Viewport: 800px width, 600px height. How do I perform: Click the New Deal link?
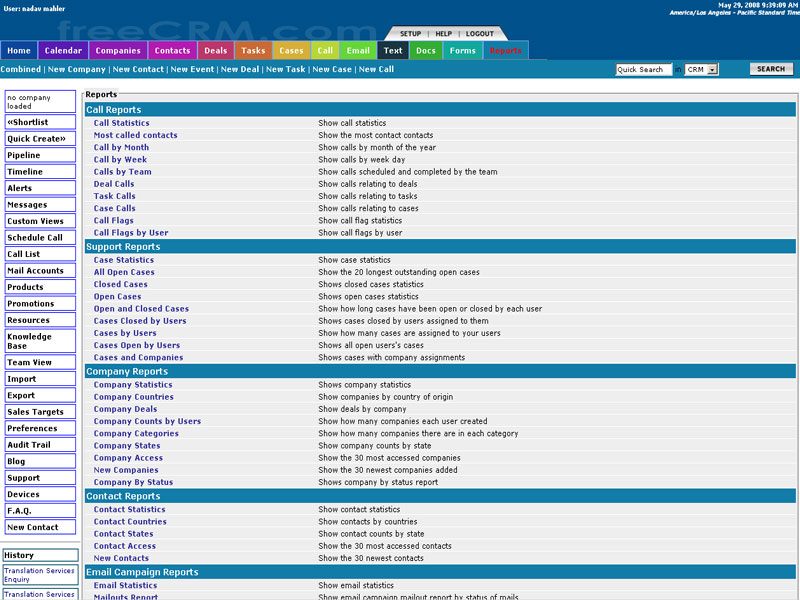coord(240,69)
